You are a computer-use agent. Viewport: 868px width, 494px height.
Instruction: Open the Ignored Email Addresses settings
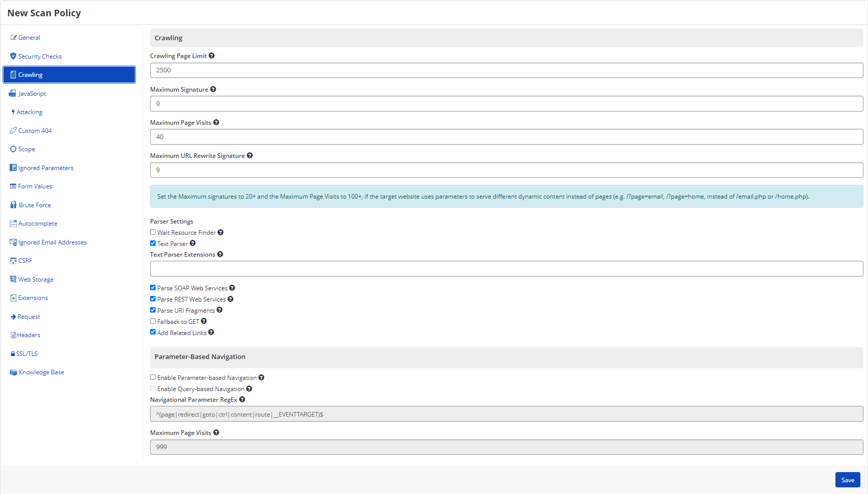pyautogui.click(x=52, y=242)
